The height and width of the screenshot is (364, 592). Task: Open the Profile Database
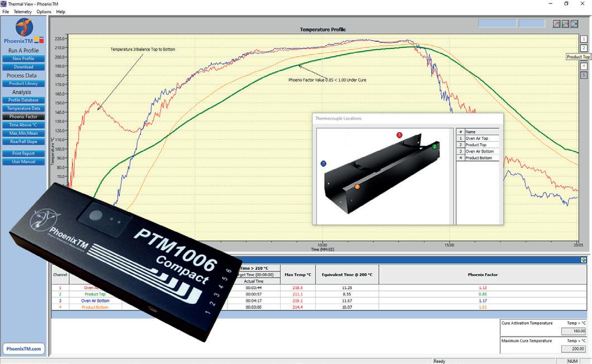tap(23, 100)
